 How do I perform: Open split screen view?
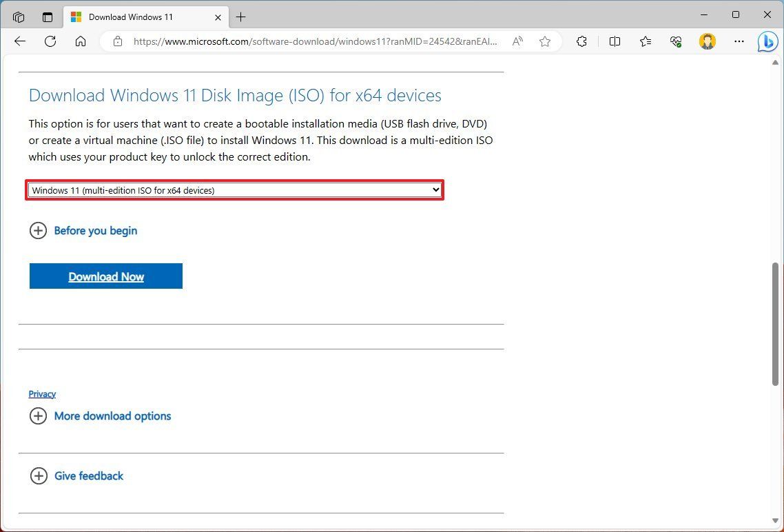[x=614, y=41]
